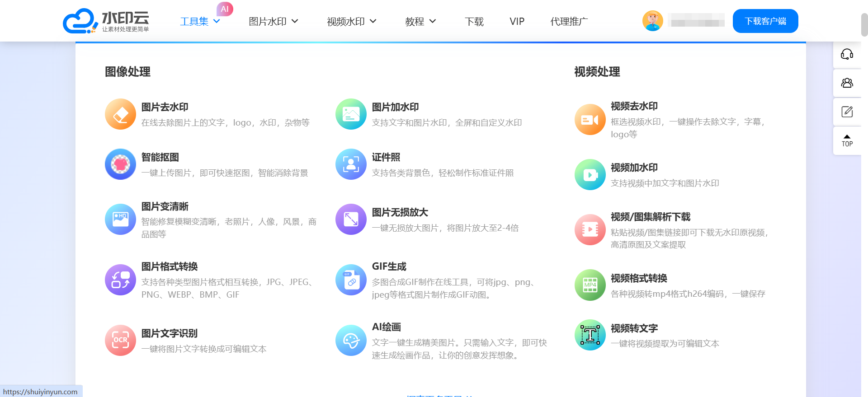Click the 下载客户端 button
This screenshot has width=868, height=397.
(765, 21)
